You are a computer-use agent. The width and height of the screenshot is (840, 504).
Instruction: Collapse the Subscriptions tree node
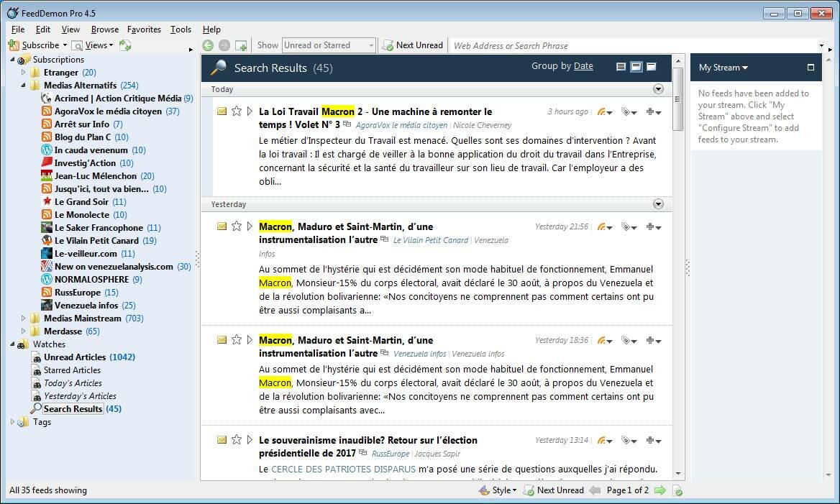(12, 60)
